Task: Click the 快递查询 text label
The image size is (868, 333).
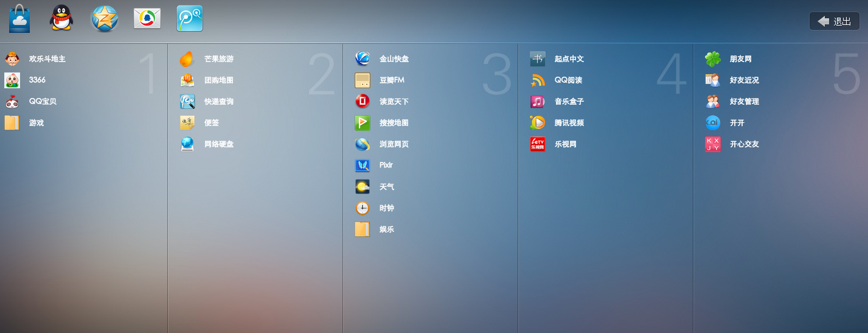Action: coord(219,102)
